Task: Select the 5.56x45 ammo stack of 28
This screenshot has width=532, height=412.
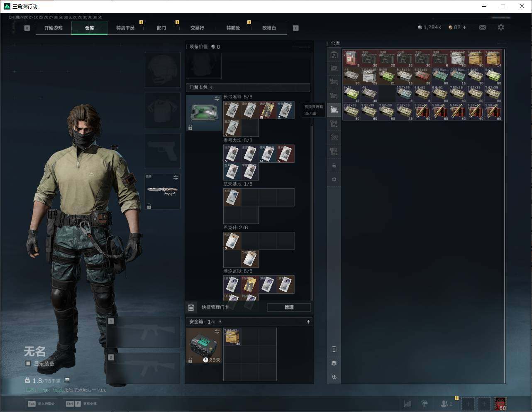Action: (x=422, y=76)
